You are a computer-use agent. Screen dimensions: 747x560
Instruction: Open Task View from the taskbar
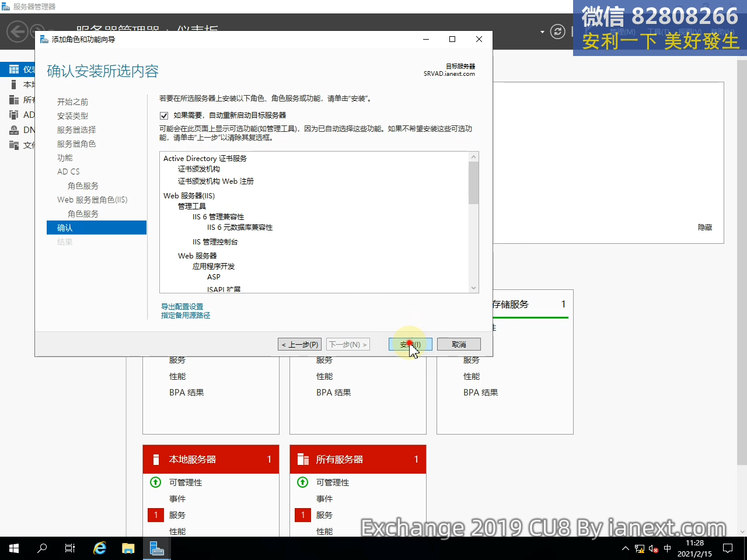click(70, 548)
